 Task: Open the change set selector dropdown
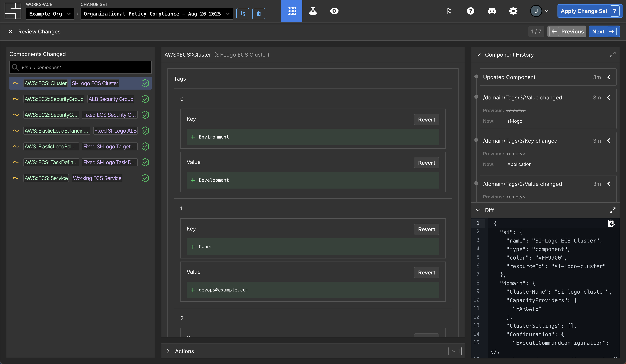coord(157,14)
